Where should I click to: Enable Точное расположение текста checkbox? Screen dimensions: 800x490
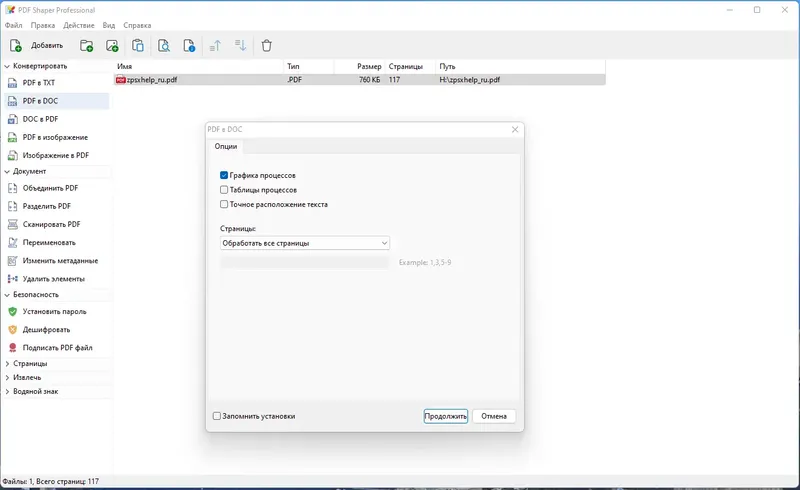tap(224, 204)
